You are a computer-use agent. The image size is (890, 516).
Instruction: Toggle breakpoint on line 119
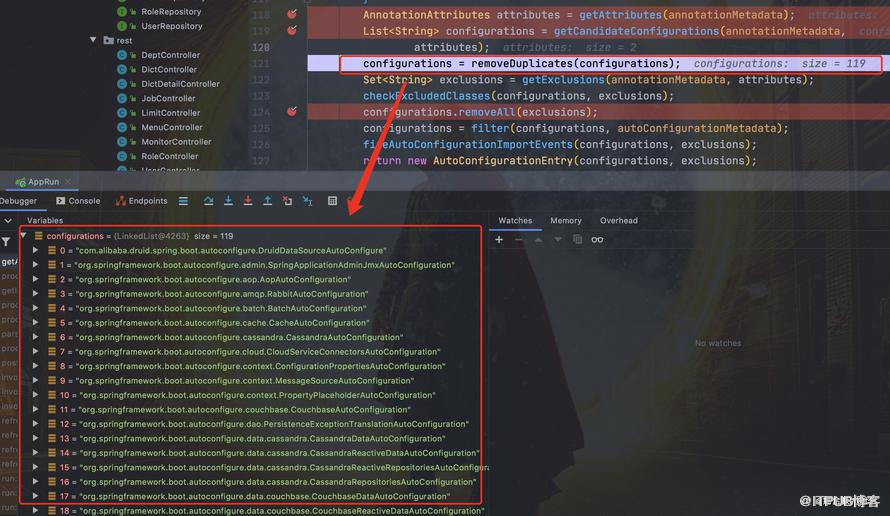292,31
